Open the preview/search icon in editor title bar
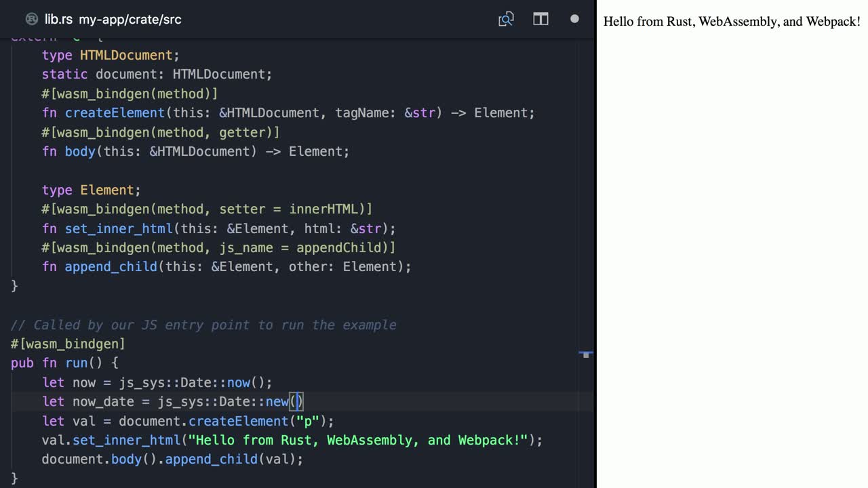Viewport: 868px width, 488px height. (506, 19)
